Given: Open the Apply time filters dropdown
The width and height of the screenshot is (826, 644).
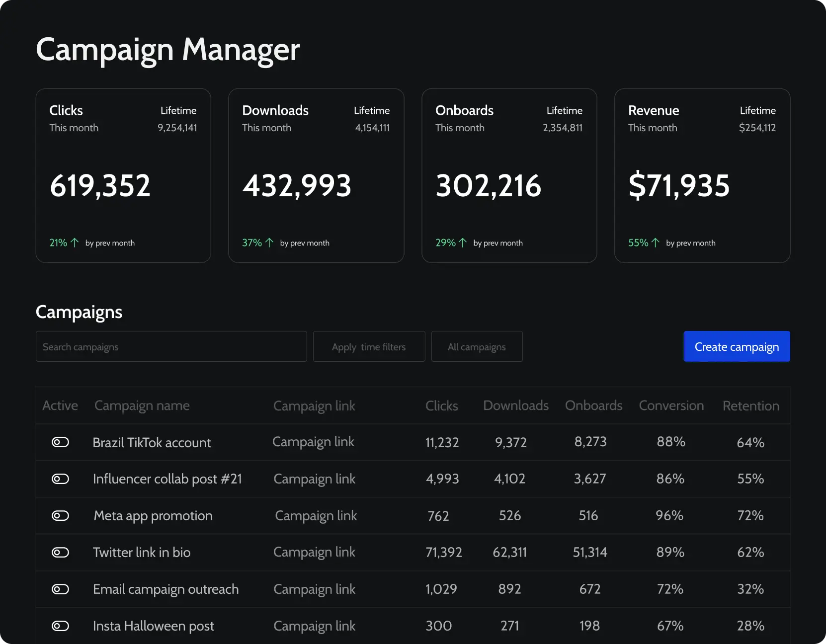Looking at the screenshot, I should (x=369, y=346).
